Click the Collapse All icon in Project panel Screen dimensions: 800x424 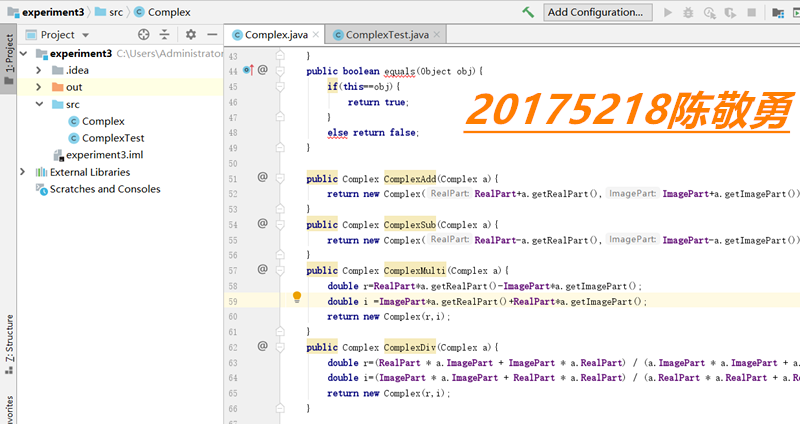pos(165,35)
